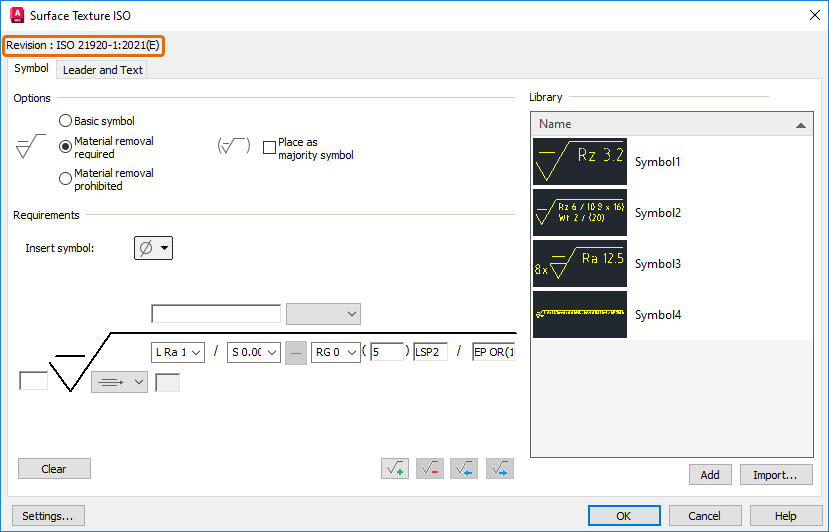This screenshot has width=829, height=532.
Task: Click the Import... button
Action: point(776,475)
